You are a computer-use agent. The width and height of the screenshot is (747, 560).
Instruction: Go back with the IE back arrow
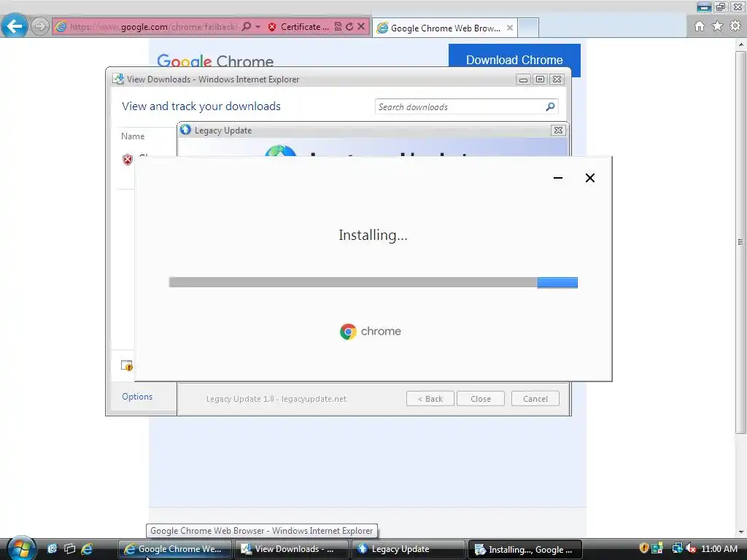(x=15, y=26)
